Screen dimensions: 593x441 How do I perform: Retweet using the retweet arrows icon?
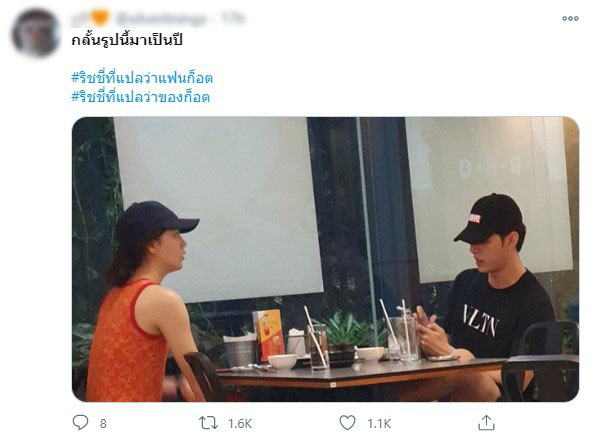pyautogui.click(x=208, y=423)
